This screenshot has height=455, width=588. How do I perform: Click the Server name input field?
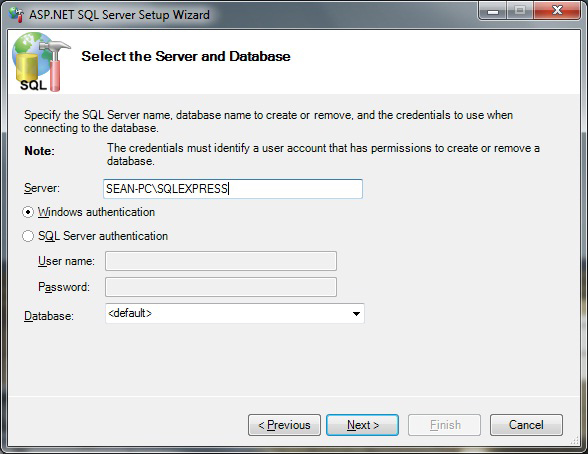(x=233, y=189)
